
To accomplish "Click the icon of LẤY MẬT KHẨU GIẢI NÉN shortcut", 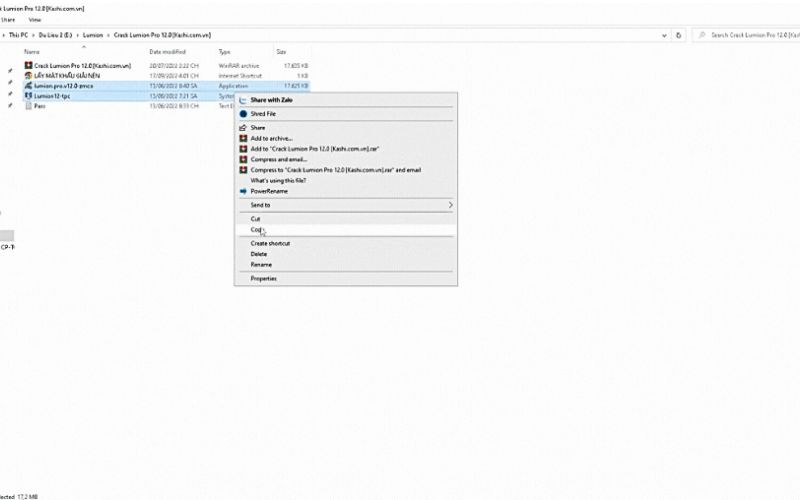I will [28, 76].
